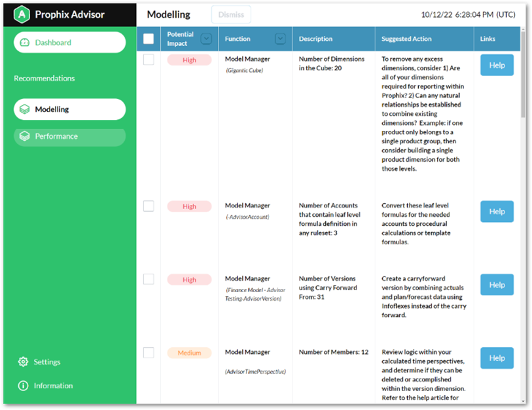Switch to the Performance section

69,137
